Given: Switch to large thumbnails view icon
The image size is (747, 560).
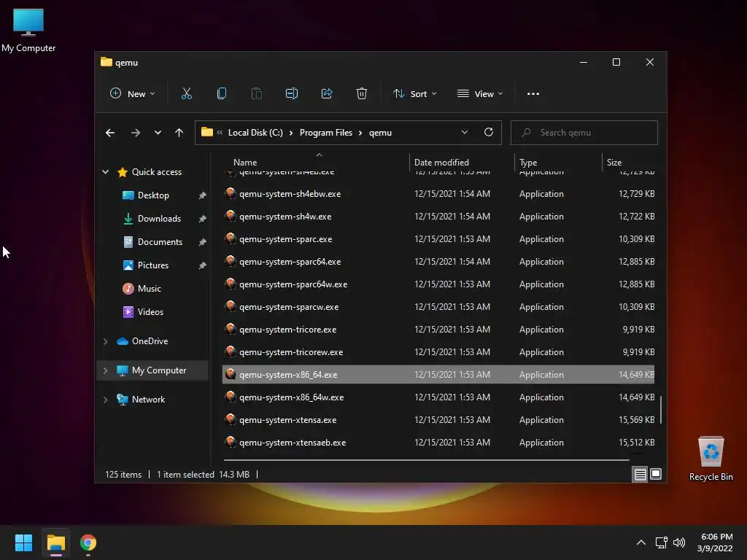Looking at the screenshot, I should pos(656,474).
